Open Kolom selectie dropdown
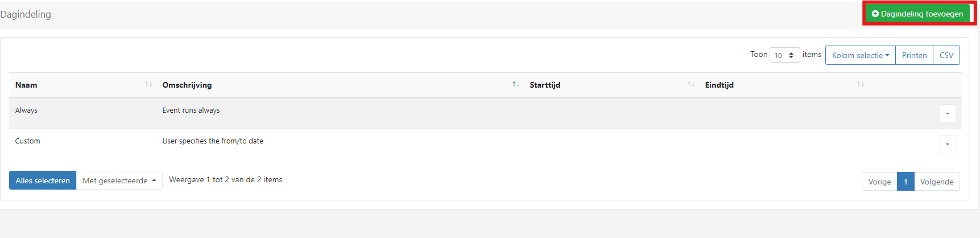980x238 pixels. tap(860, 55)
